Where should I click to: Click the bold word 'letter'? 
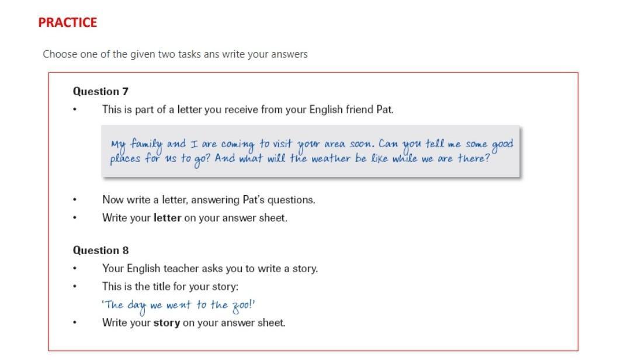pos(168,217)
